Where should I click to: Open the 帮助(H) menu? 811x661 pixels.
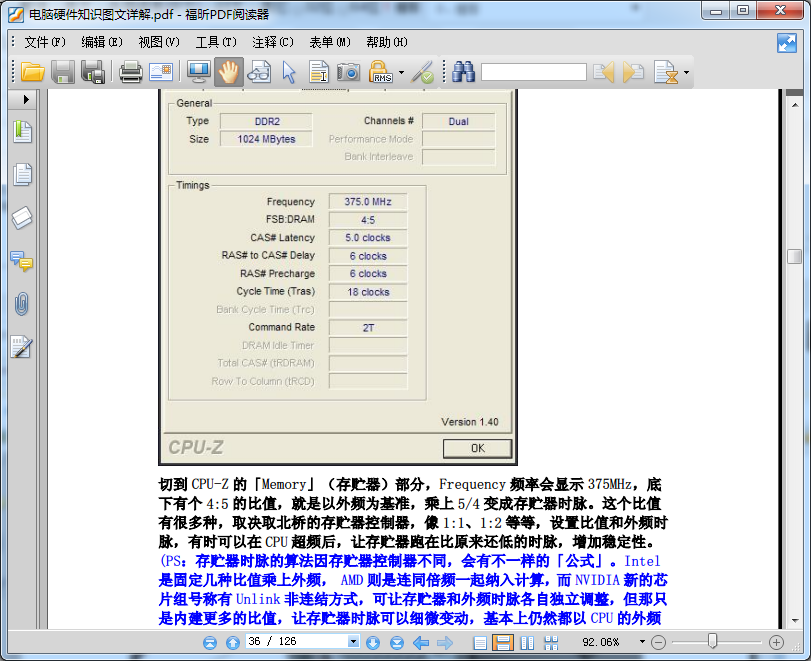[387, 42]
